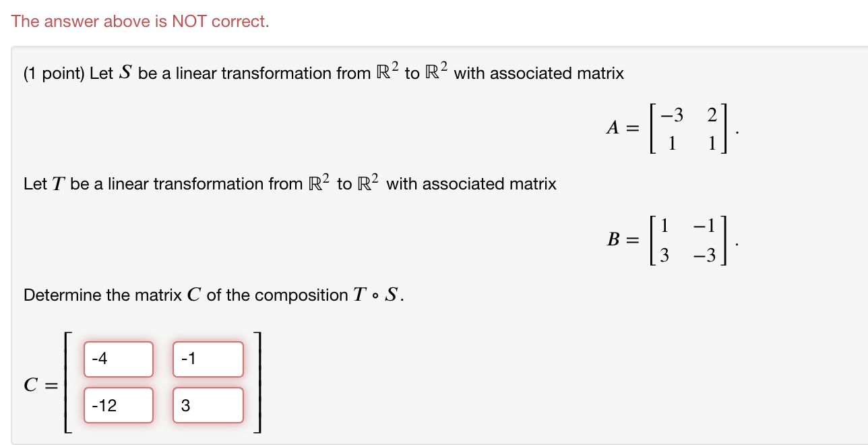Click the left bracket of matrix C
Image resolution: width=868 pixels, height=445 pixels.
click(x=67, y=382)
